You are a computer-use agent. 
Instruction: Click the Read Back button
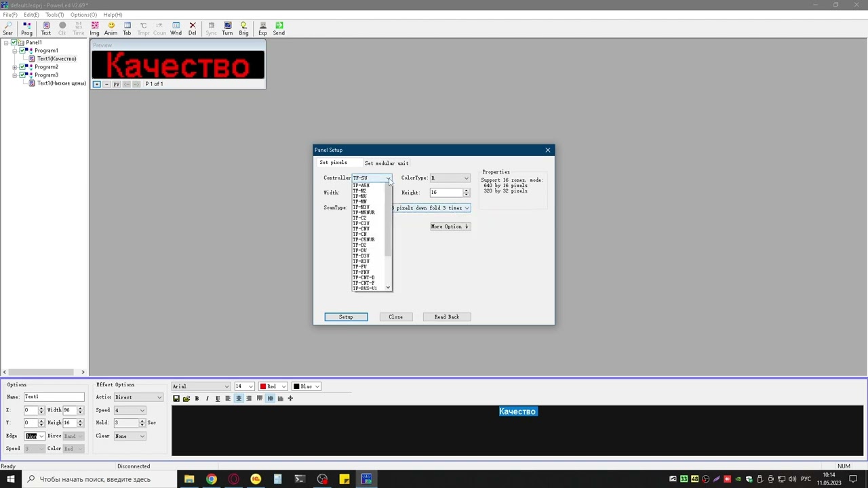(447, 317)
